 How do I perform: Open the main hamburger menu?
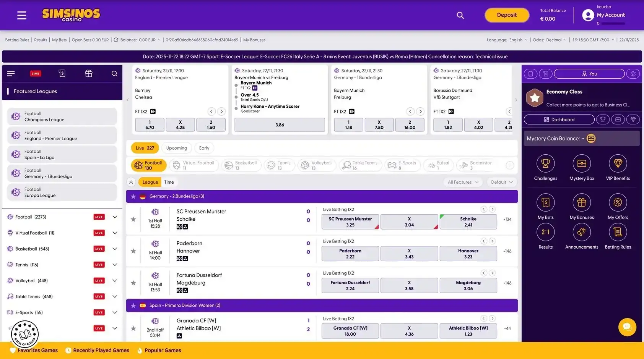(22, 15)
